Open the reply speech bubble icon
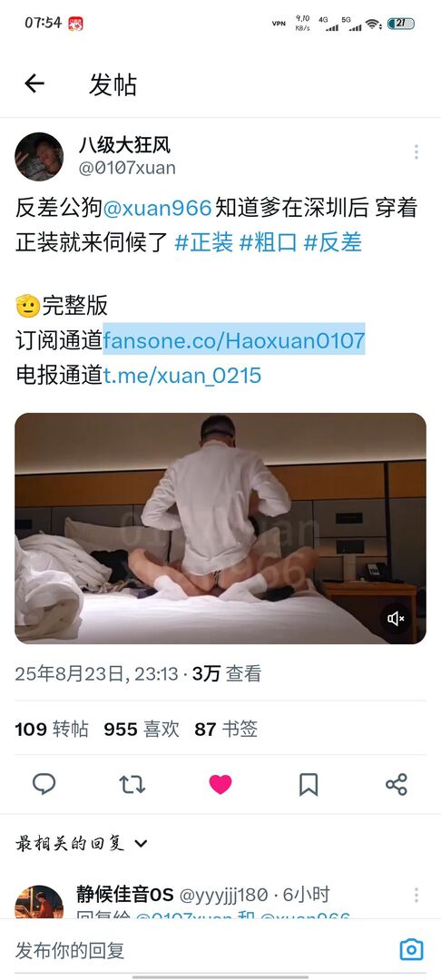The image size is (441, 980). click(x=44, y=784)
